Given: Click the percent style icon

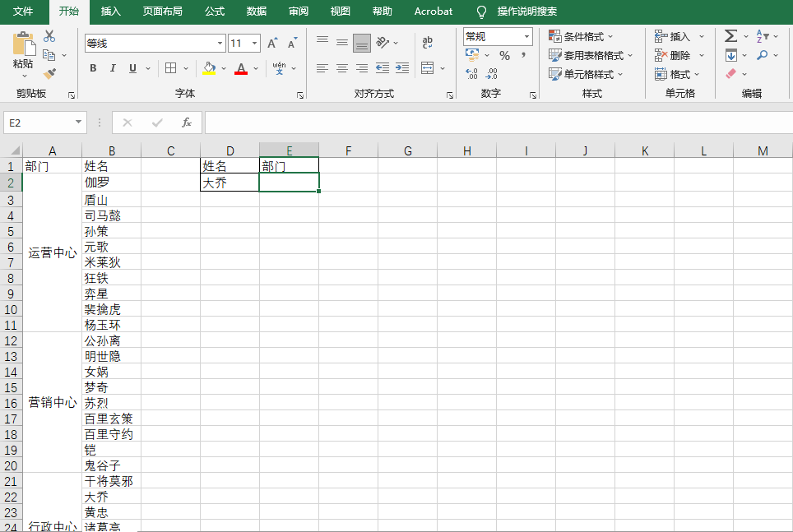Looking at the screenshot, I should click(504, 55).
